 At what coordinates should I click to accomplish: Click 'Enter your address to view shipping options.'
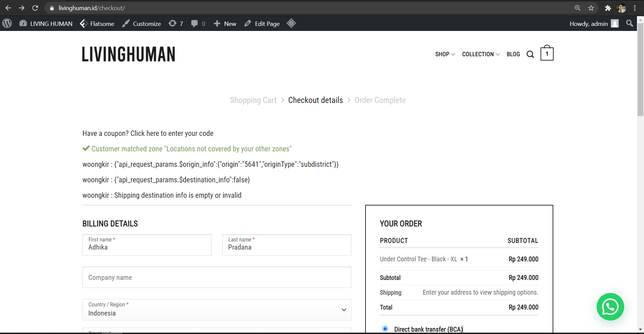pyautogui.click(x=480, y=293)
